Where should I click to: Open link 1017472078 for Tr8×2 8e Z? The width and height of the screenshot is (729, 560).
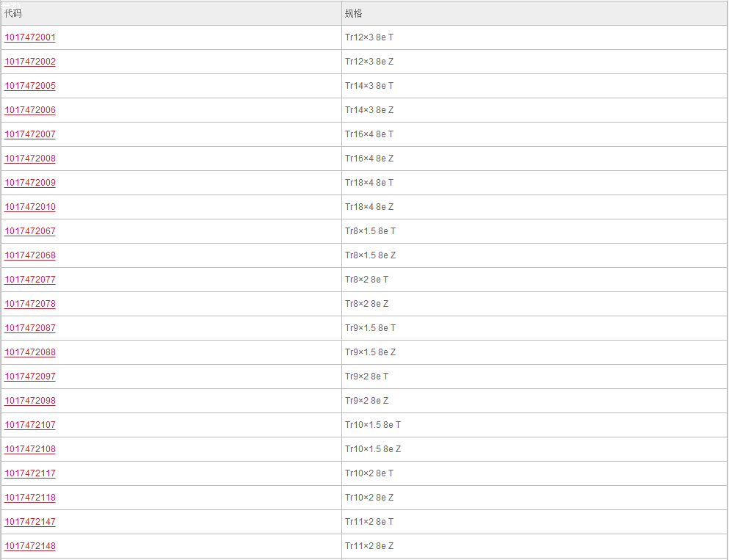(x=30, y=303)
